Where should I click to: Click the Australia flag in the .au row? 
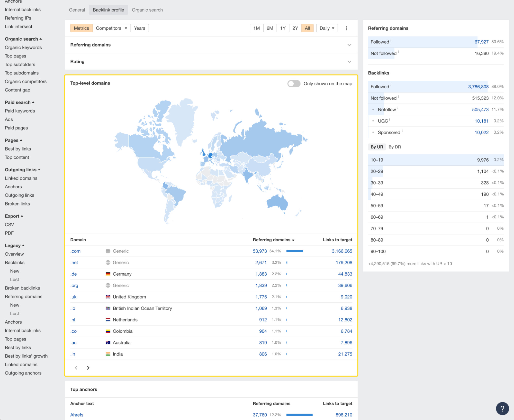[108, 342]
